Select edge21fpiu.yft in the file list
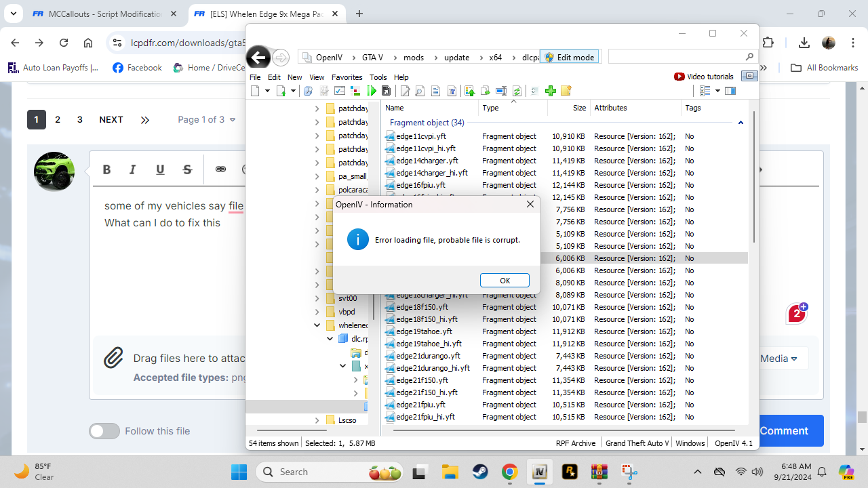Image resolution: width=868 pixels, height=488 pixels. [420, 405]
